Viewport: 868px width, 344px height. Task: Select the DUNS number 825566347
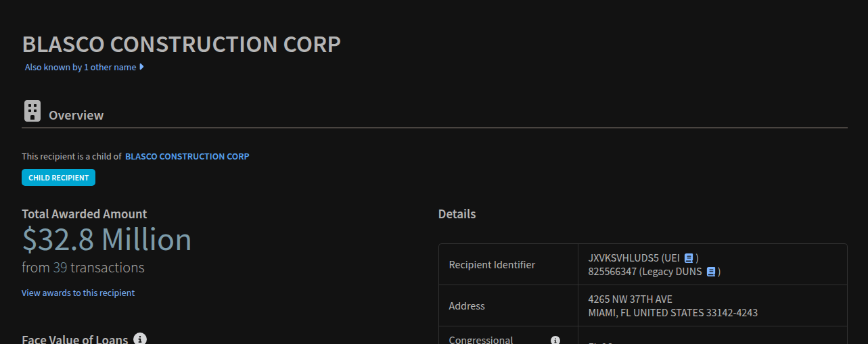[612, 272]
